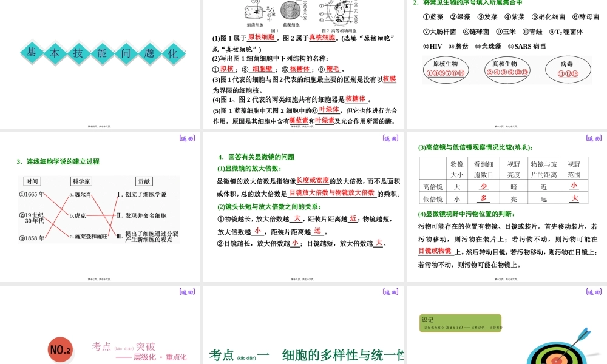This screenshot has width=607, height=364.
Task: Select circled option ①蓝藻
Action: coord(434,17)
